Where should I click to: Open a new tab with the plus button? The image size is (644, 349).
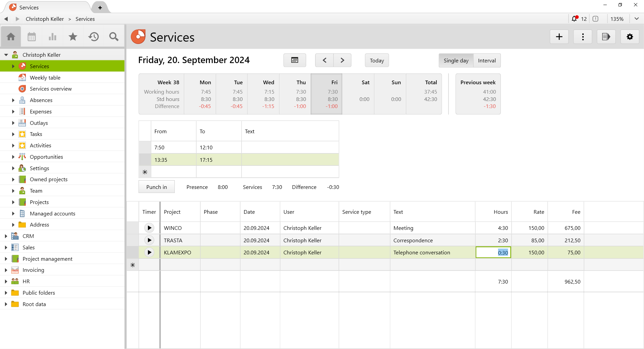pyautogui.click(x=100, y=7)
